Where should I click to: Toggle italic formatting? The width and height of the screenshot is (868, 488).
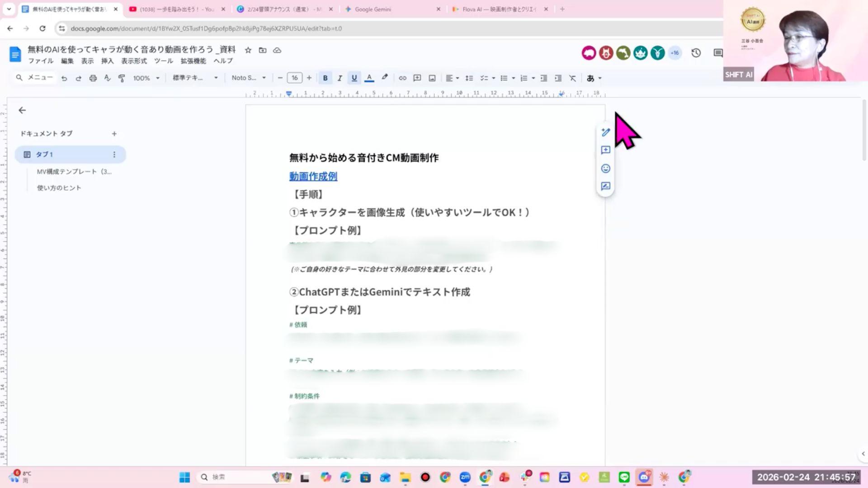click(340, 78)
